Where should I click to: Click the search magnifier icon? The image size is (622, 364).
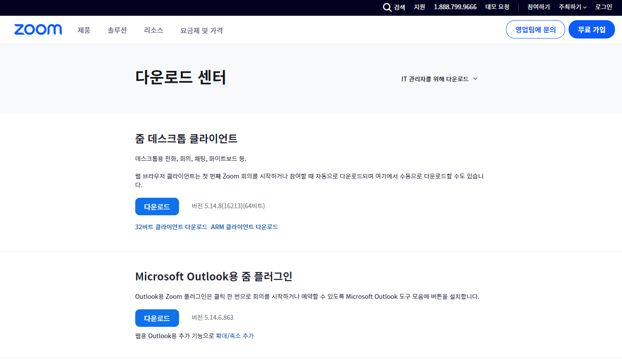(387, 7)
